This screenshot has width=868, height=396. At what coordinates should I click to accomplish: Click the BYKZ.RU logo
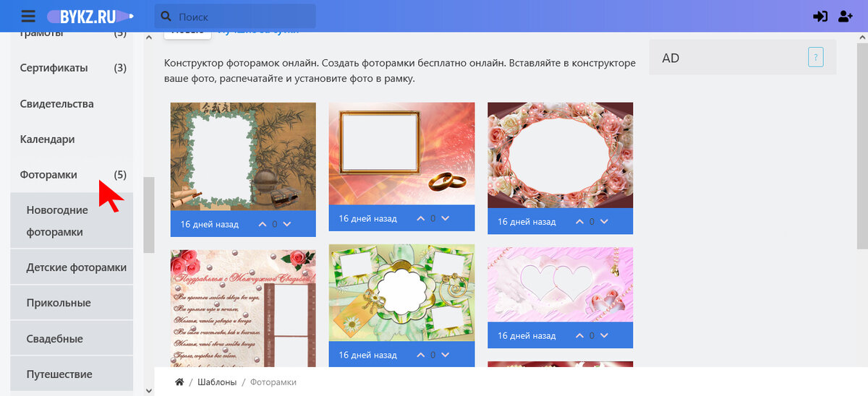point(90,16)
